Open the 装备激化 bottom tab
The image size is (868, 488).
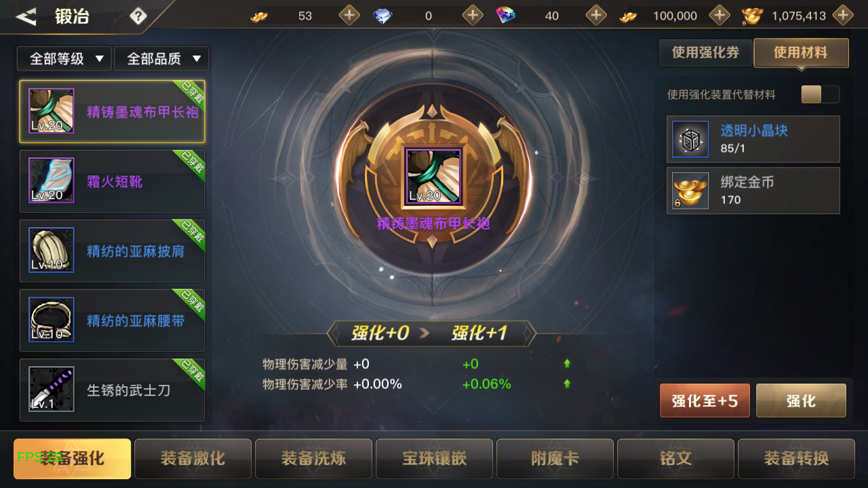(x=193, y=459)
